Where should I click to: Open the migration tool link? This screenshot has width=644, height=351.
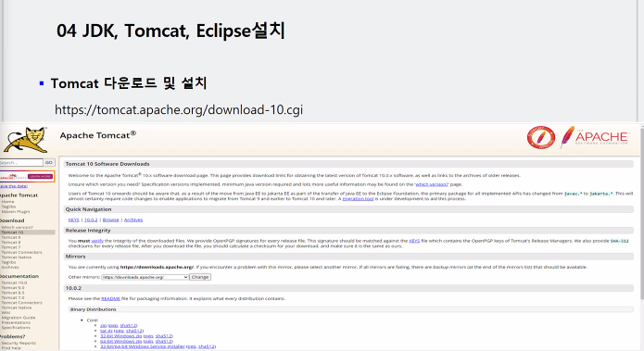point(359,198)
